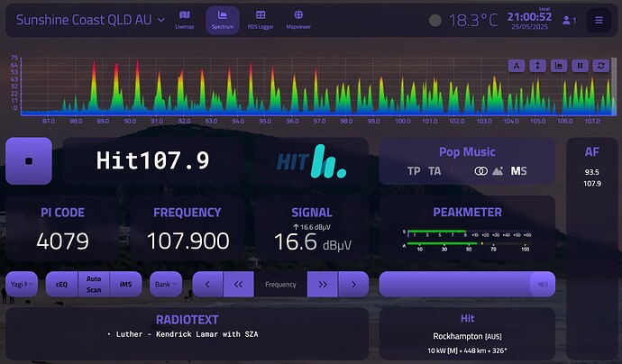The width and height of the screenshot is (622, 364).
Task: Click the speaker mute icon
Action: (x=543, y=285)
